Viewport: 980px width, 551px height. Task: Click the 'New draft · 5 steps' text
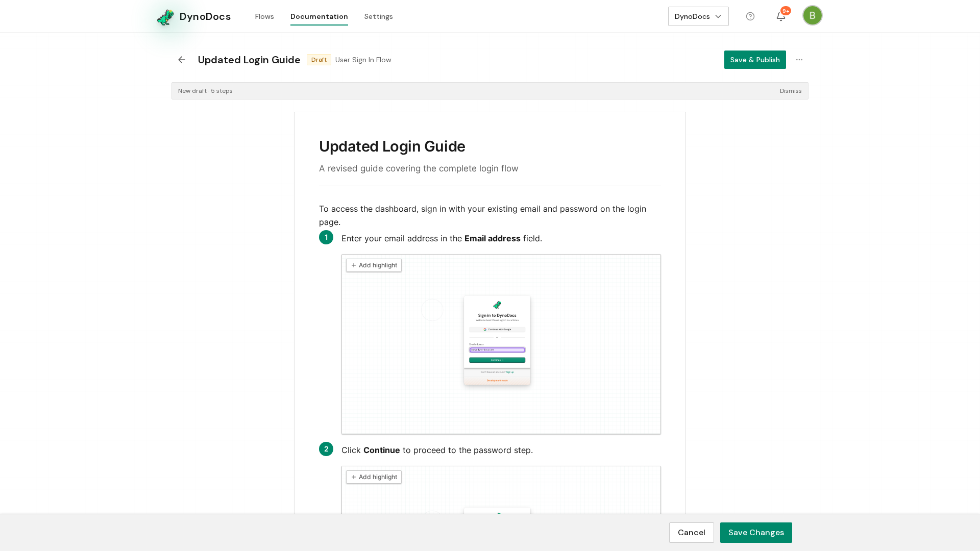click(205, 91)
